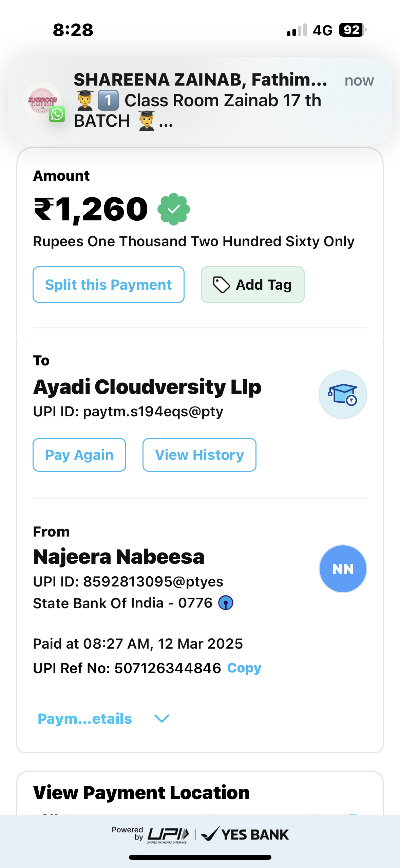Open the WhatsApp notification banner
Image resolution: width=400 pixels, height=868 pixels.
200,101
